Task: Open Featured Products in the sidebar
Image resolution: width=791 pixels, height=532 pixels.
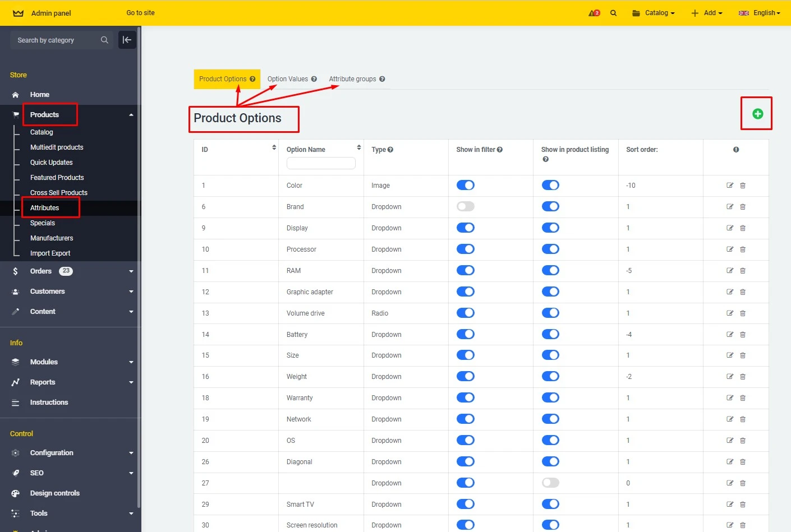Action: pyautogui.click(x=57, y=177)
